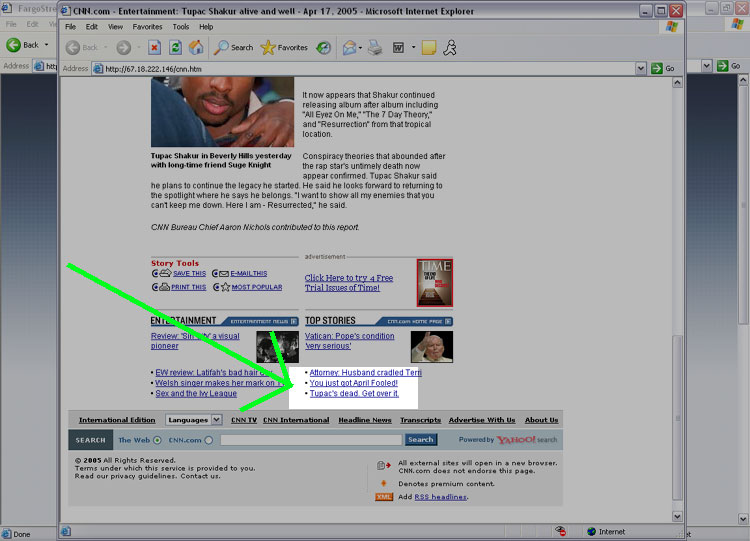Click the CNN International link
The width and height of the screenshot is (750, 541).
(x=296, y=420)
